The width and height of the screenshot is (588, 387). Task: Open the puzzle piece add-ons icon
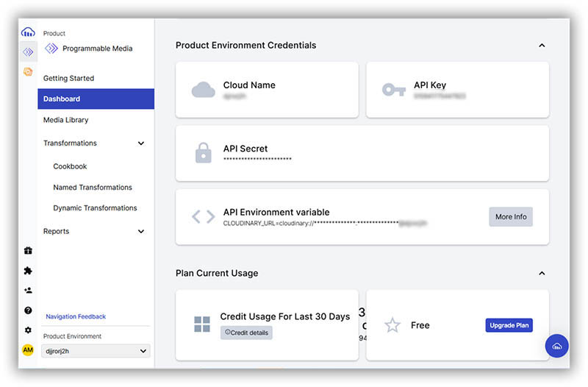coord(28,271)
